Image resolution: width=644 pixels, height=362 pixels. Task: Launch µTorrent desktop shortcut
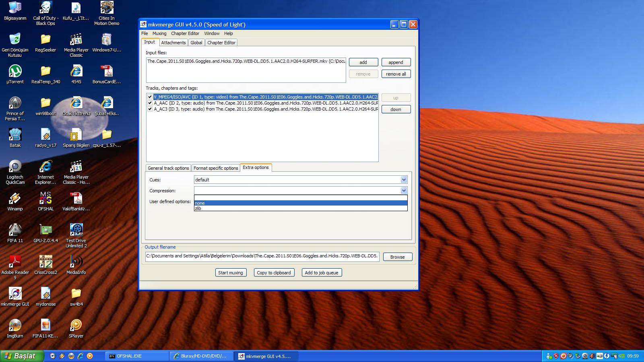point(15,74)
